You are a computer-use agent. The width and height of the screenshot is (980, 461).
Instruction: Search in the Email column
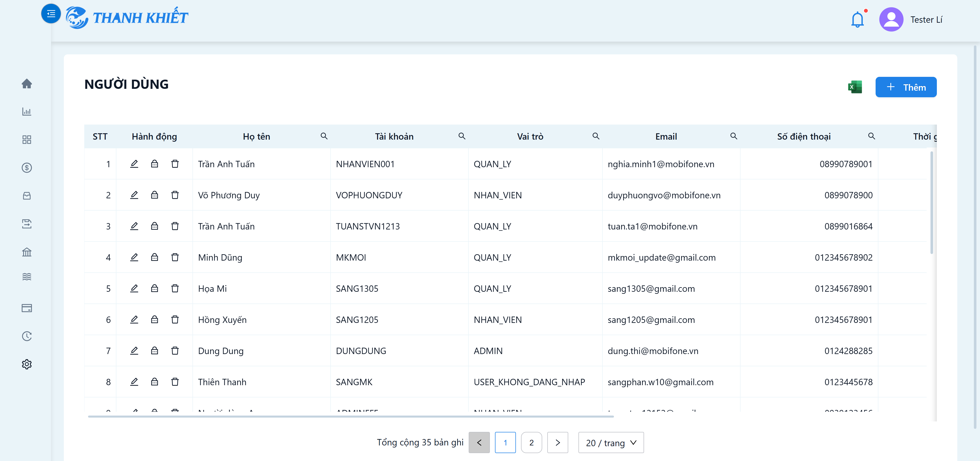pos(733,136)
